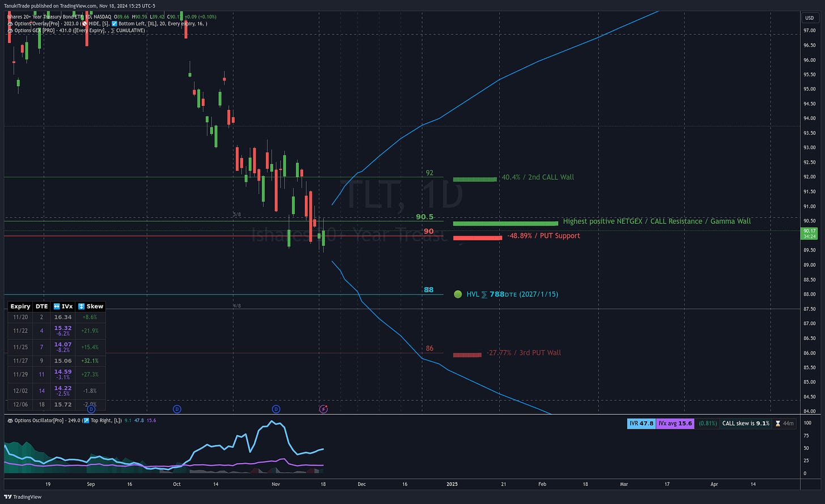
Task: Click the 11/27 expiry row
Action: click(x=56, y=361)
